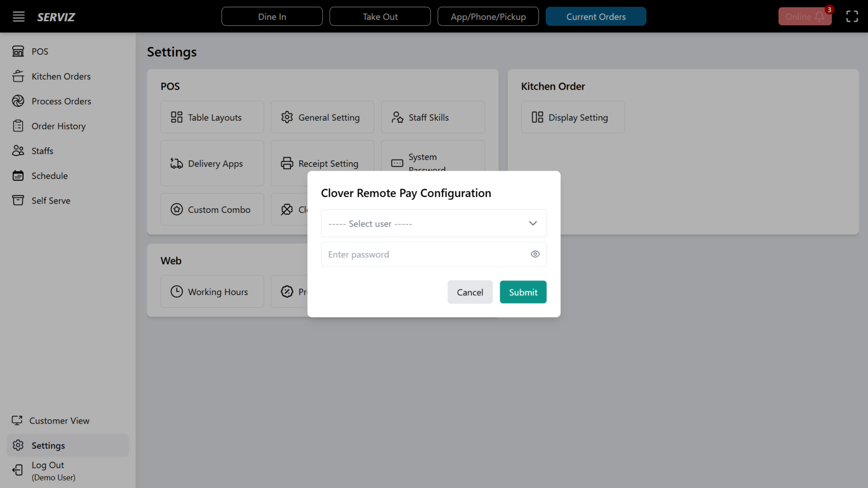Click the Submit button
This screenshot has height=488, width=868.
523,292
